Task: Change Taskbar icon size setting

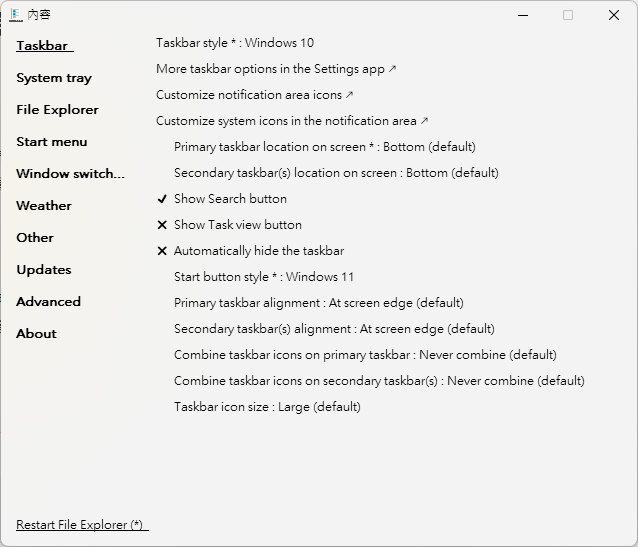Action: [x=267, y=407]
